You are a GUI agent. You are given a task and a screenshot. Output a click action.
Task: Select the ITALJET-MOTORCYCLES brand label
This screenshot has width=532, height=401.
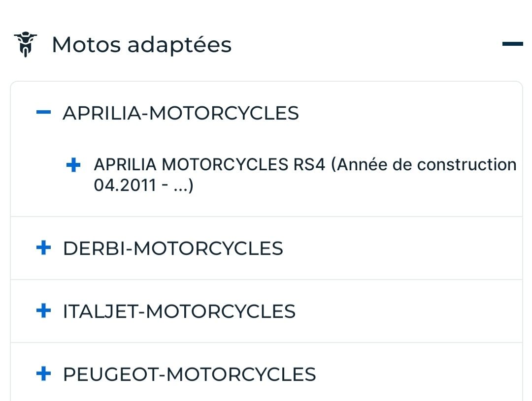pos(179,311)
